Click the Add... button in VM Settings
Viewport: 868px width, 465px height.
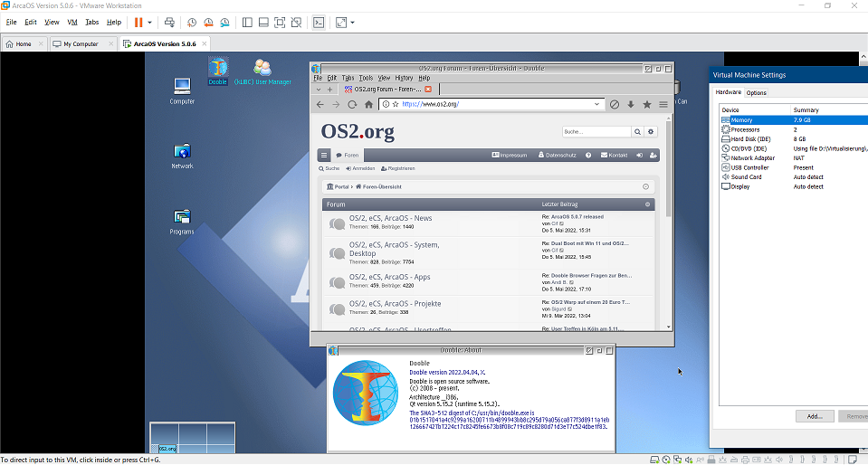click(x=815, y=416)
